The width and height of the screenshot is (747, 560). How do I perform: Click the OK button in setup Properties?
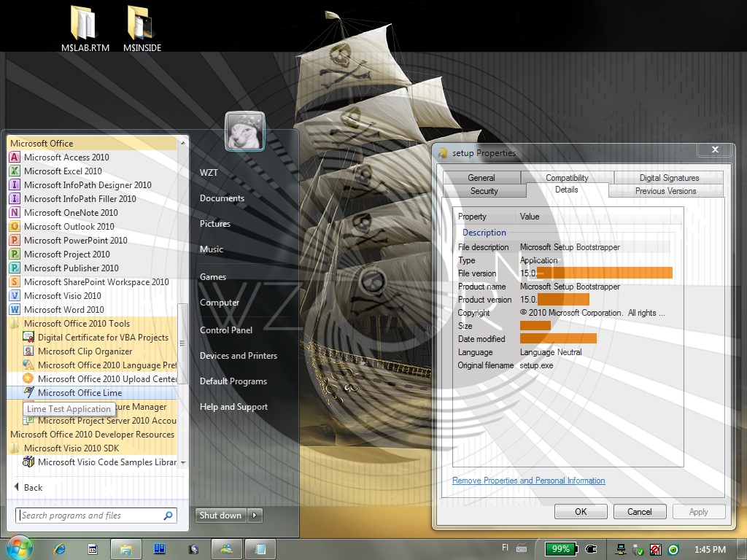(581, 511)
